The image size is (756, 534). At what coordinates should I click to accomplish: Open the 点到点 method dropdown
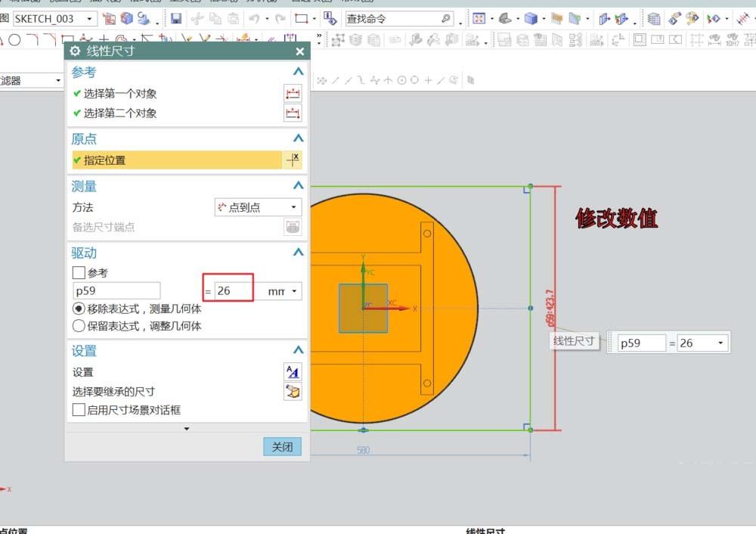click(257, 206)
